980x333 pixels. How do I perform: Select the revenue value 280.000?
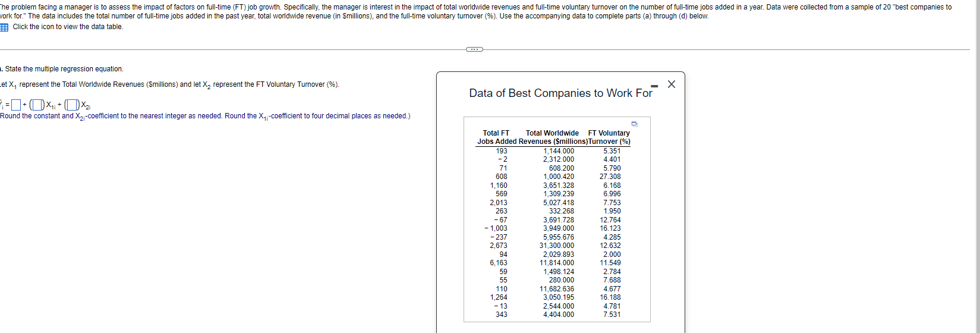(562, 280)
